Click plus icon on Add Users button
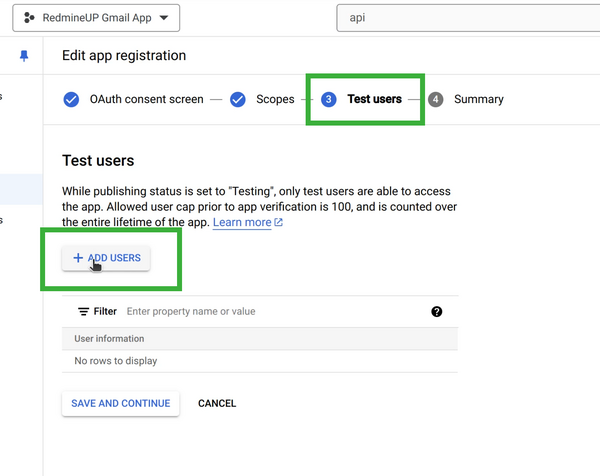This screenshot has width=600, height=476. pyautogui.click(x=78, y=258)
